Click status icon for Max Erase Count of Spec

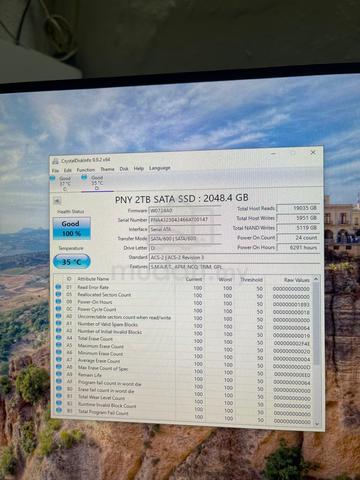point(59,367)
